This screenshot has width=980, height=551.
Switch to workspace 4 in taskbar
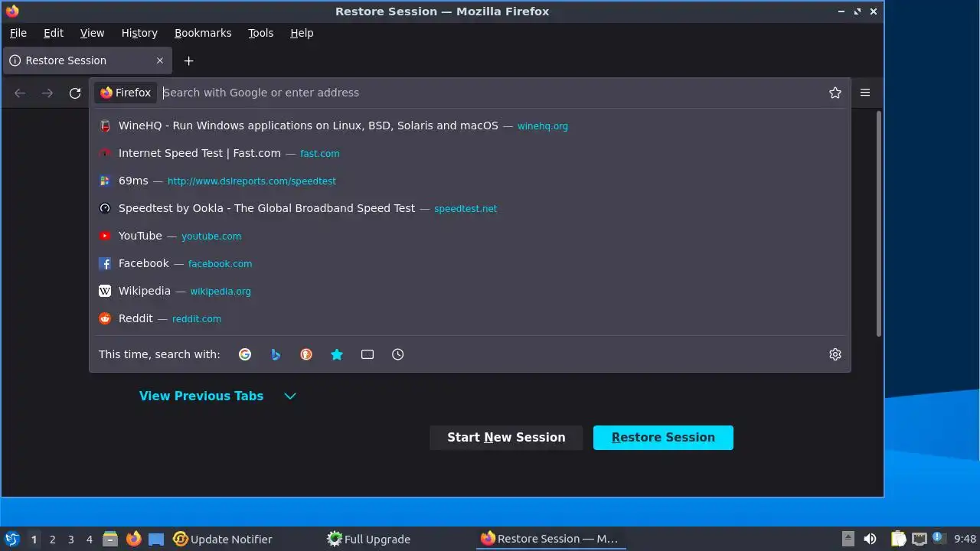click(90, 540)
